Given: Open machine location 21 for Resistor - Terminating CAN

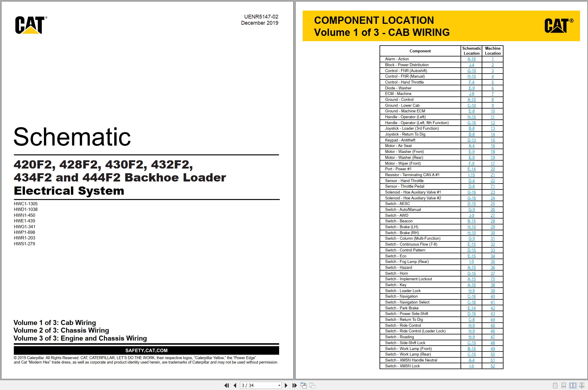Looking at the screenshot, I should coord(493,175).
